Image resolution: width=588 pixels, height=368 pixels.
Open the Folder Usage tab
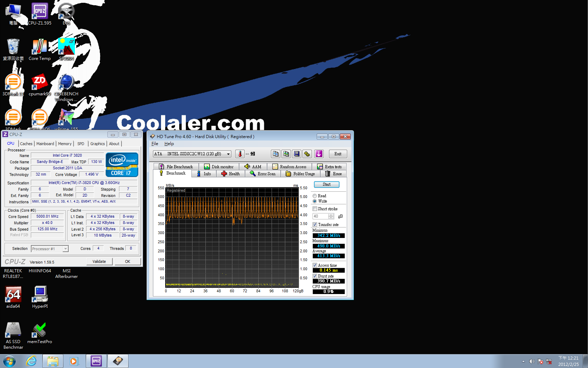click(x=300, y=174)
